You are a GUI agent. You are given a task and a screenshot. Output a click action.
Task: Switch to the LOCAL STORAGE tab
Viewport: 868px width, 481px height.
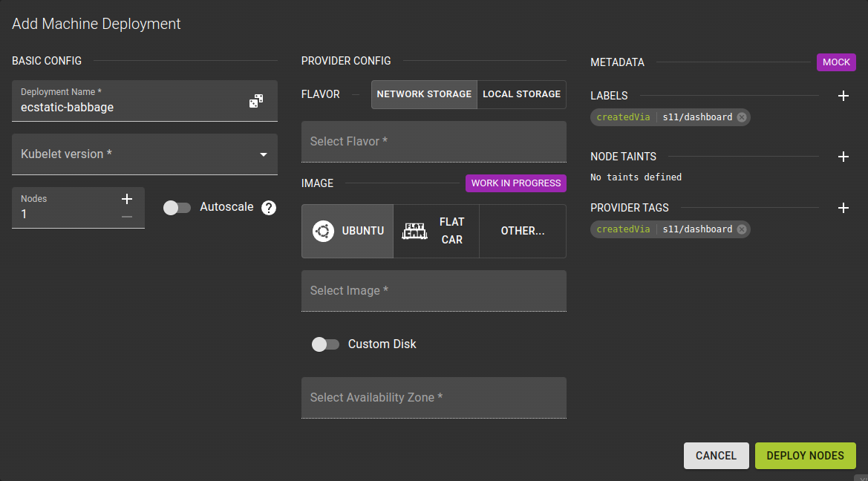coord(521,94)
